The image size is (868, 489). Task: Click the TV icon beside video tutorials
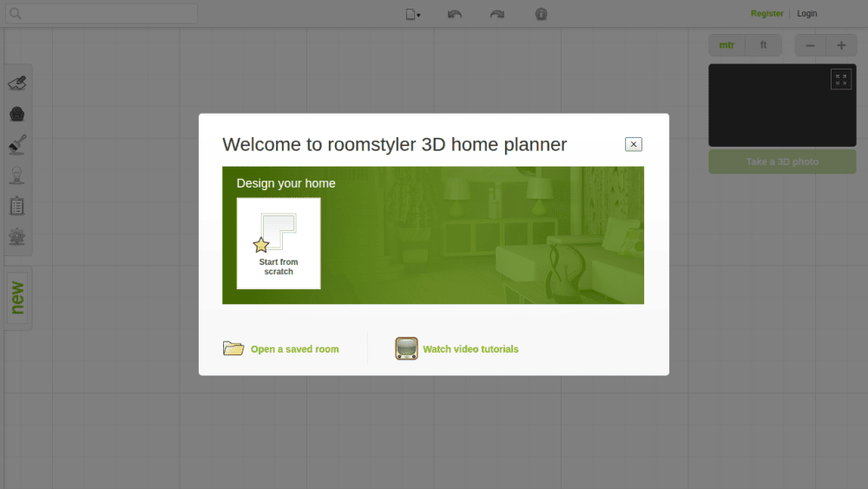(x=406, y=348)
